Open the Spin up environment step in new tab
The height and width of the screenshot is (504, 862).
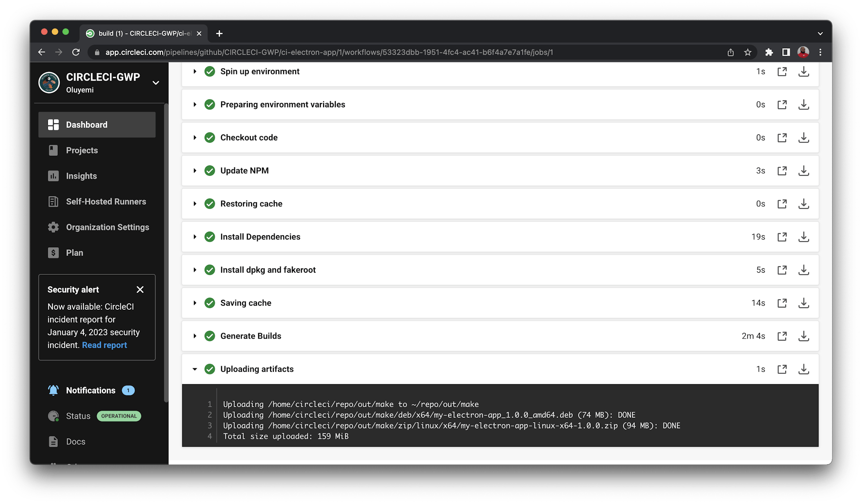pos(782,72)
